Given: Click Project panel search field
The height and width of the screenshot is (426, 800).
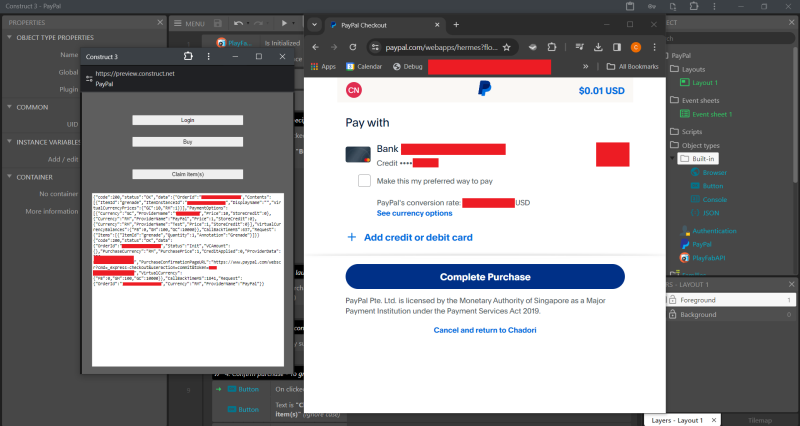Looking at the screenshot, I should 729,38.
